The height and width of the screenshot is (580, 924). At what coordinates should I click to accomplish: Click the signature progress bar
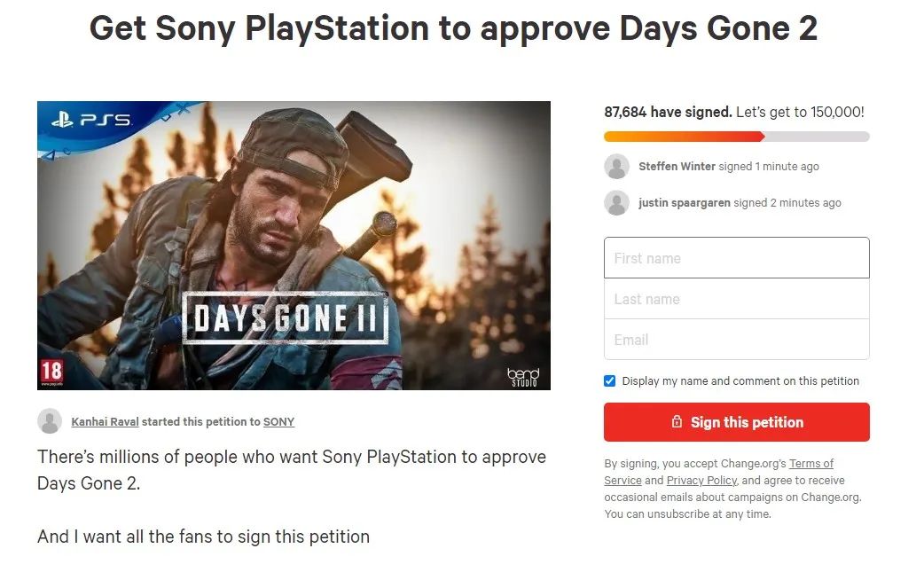pos(736,137)
